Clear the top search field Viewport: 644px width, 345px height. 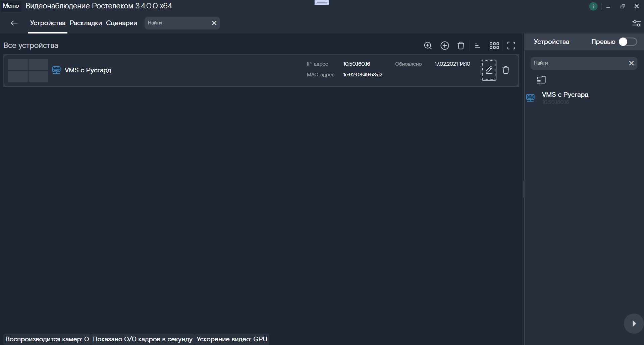tap(214, 23)
